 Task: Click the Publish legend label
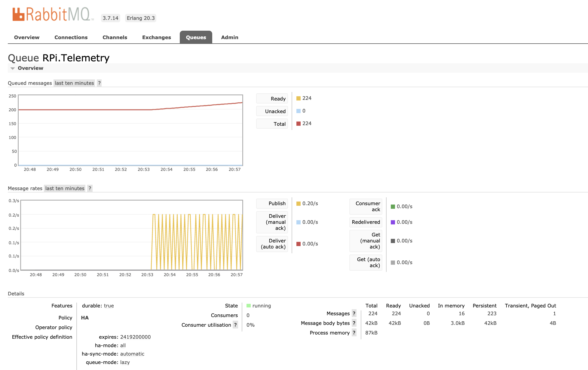coord(272,203)
